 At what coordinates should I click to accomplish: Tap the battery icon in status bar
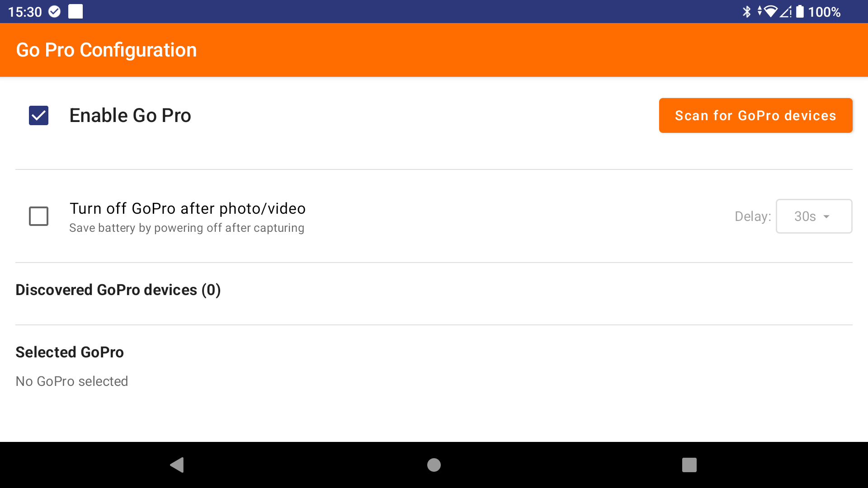[x=800, y=12]
